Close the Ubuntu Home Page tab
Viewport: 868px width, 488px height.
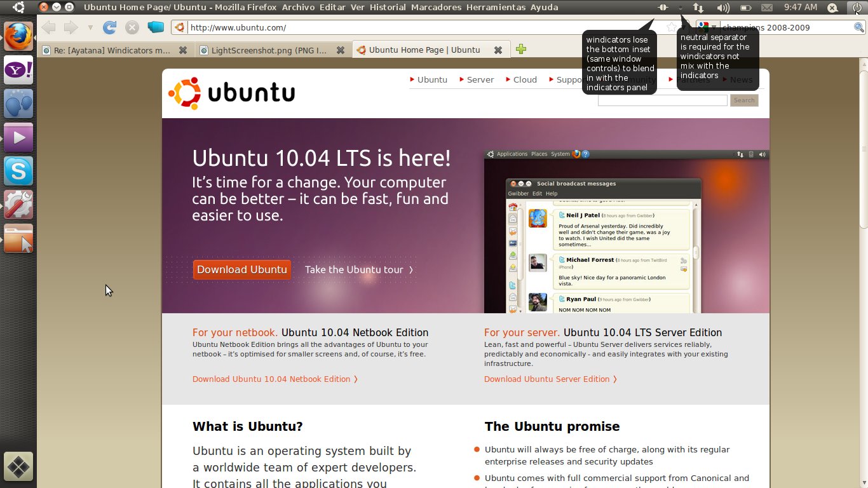[x=498, y=50]
